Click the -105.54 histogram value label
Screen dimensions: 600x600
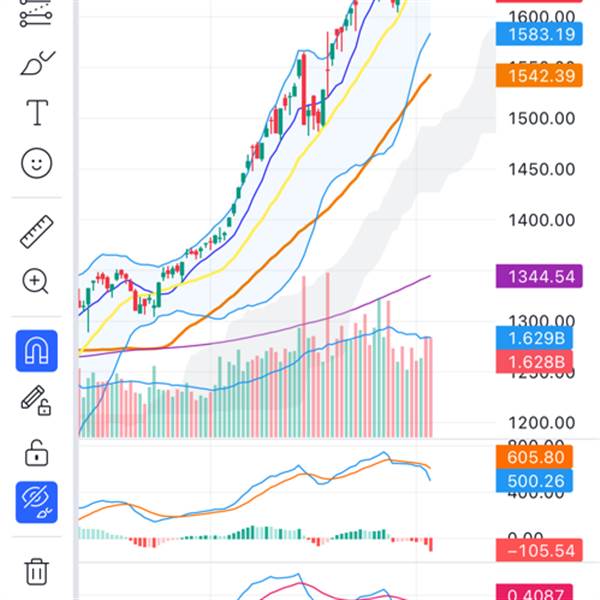(539, 550)
